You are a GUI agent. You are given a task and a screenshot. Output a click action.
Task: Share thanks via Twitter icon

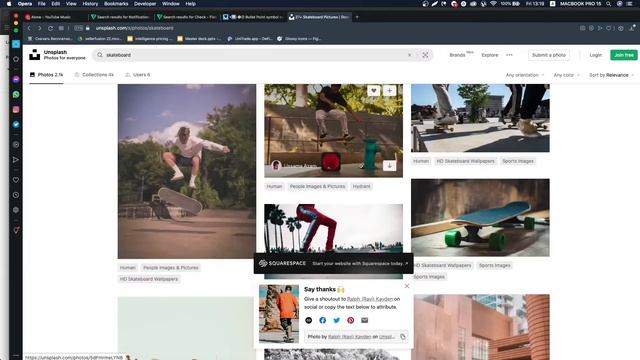tap(336, 320)
